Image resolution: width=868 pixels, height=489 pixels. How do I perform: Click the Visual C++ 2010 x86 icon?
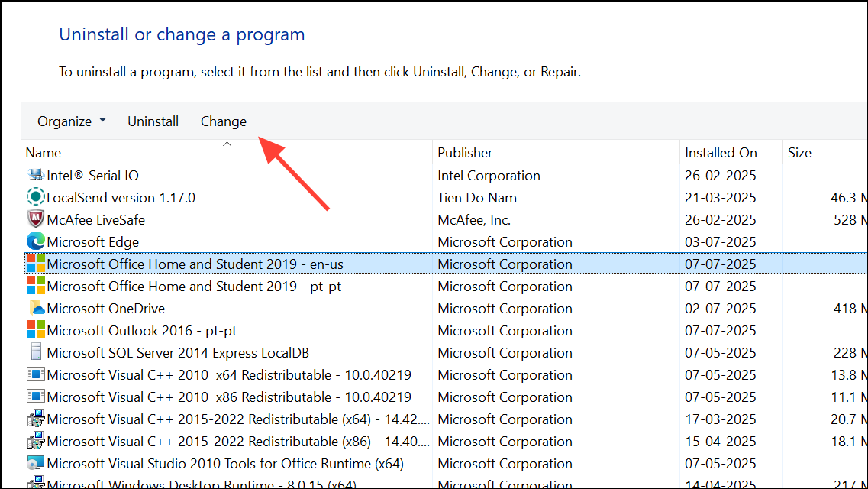35,397
